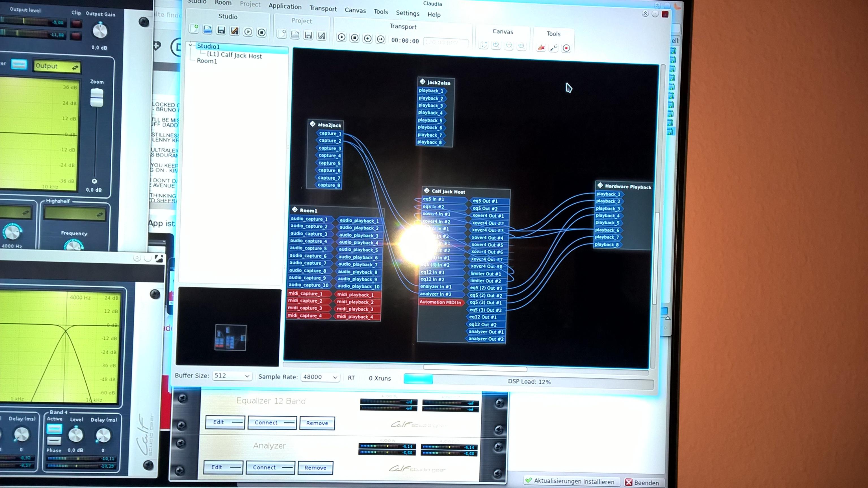This screenshot has width=868, height=488.
Task: Collapse the Studio1 tree node arrow
Action: (191, 45)
